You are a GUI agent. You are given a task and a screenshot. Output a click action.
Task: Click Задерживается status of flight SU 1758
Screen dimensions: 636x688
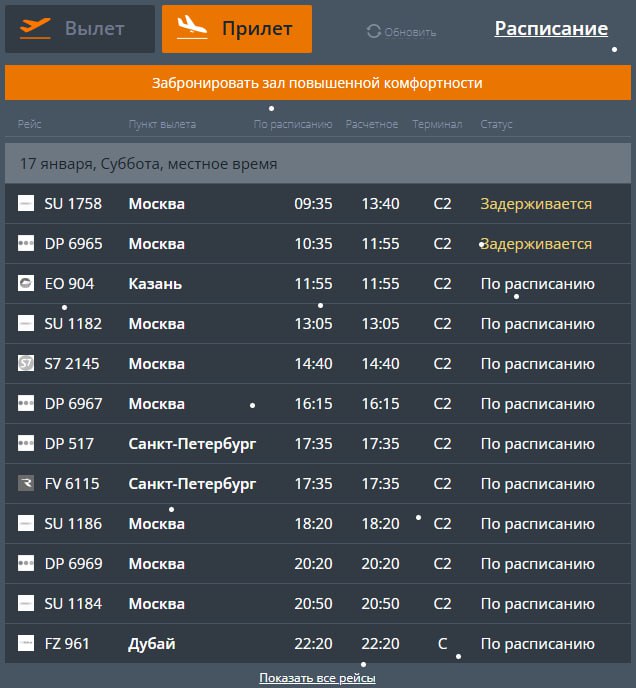point(536,204)
